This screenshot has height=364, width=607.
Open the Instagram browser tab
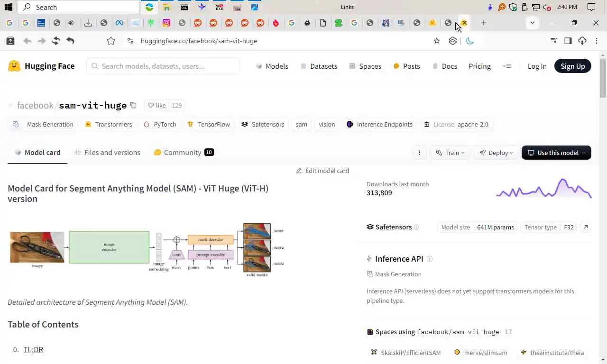click(x=166, y=23)
